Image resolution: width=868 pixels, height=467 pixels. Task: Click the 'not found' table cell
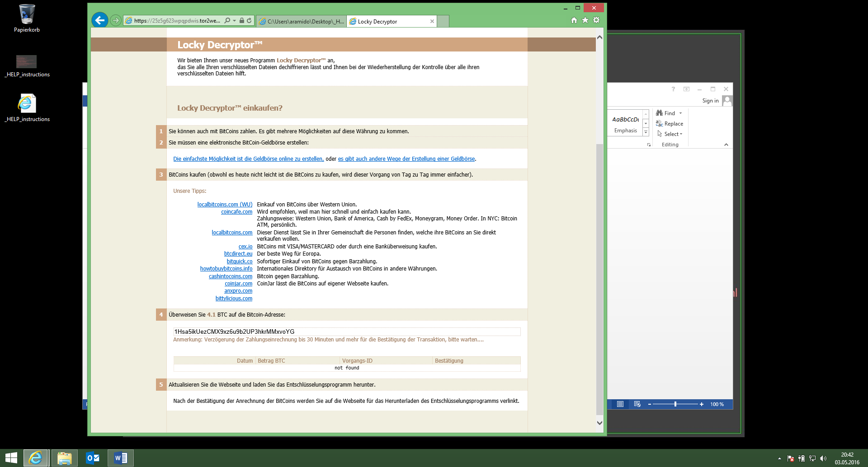pyautogui.click(x=347, y=368)
